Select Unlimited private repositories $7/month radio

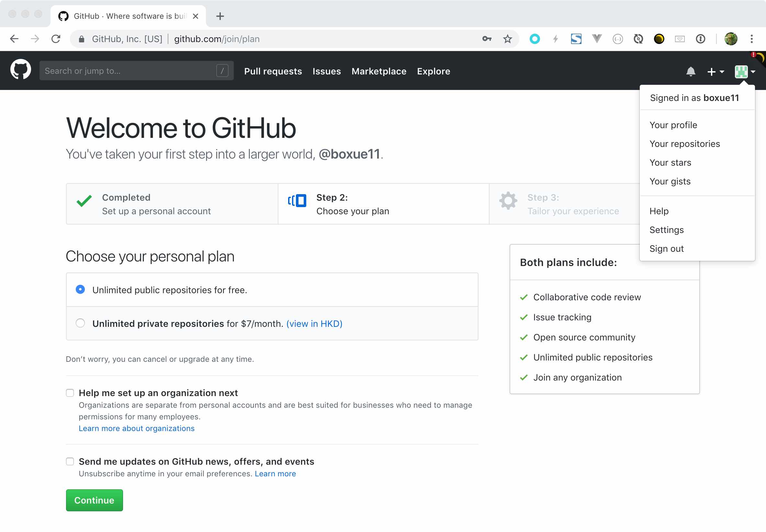(80, 323)
